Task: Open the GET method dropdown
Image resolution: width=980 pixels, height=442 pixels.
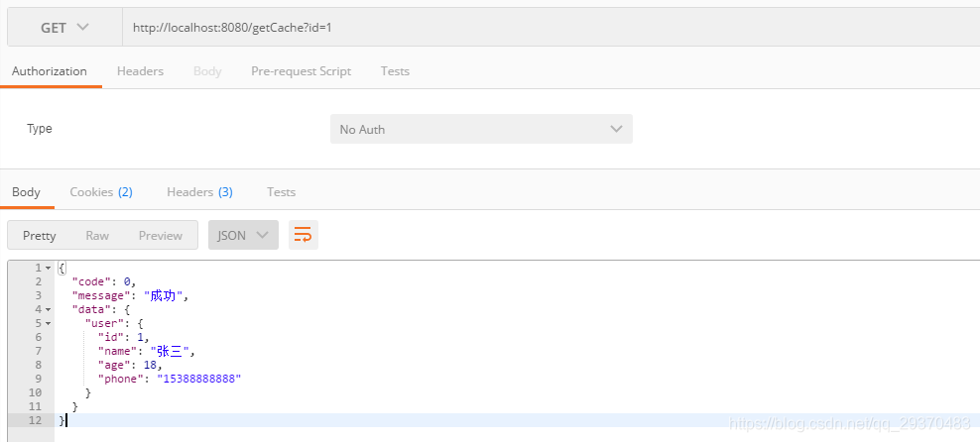Action: pyautogui.click(x=65, y=28)
